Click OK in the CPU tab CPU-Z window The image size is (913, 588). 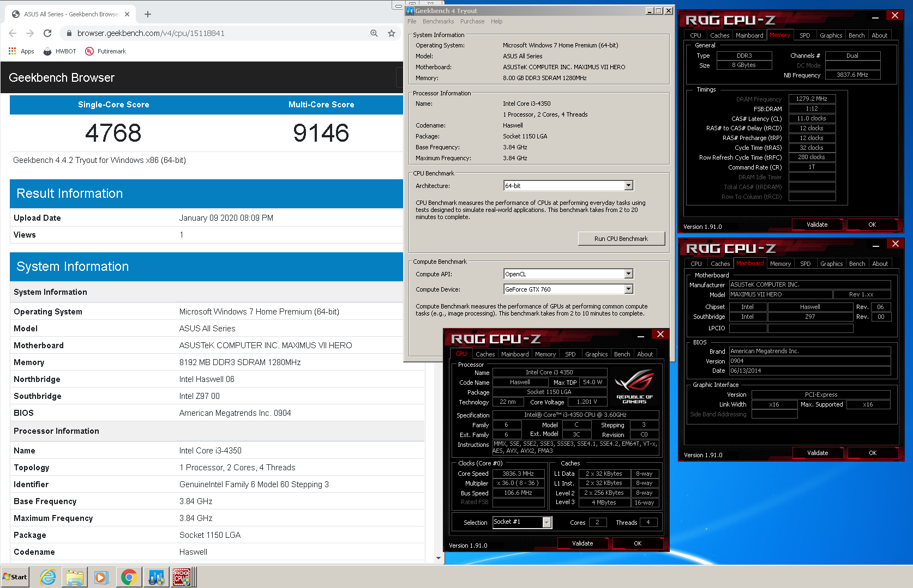point(638,543)
